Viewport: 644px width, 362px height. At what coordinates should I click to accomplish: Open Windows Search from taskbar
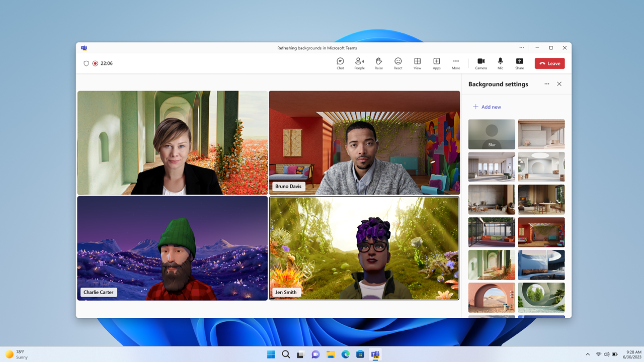point(286,354)
